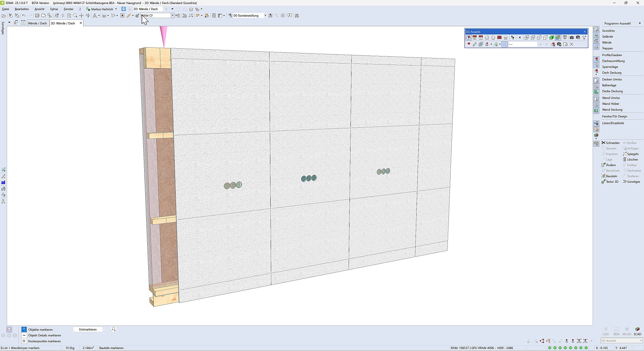The height and width of the screenshot is (351, 644).
Task: Expand the 00 Starteinstellung dropdown
Action: (x=265, y=15)
